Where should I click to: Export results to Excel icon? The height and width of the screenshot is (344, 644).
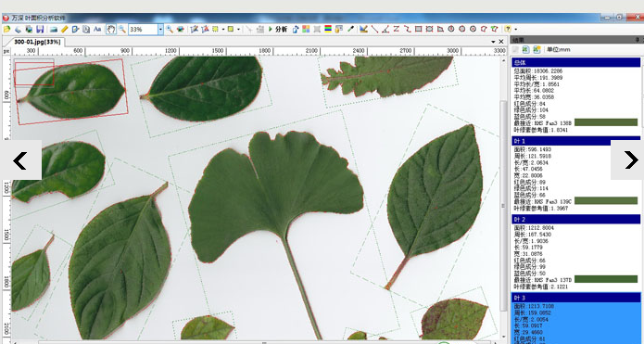click(x=525, y=49)
